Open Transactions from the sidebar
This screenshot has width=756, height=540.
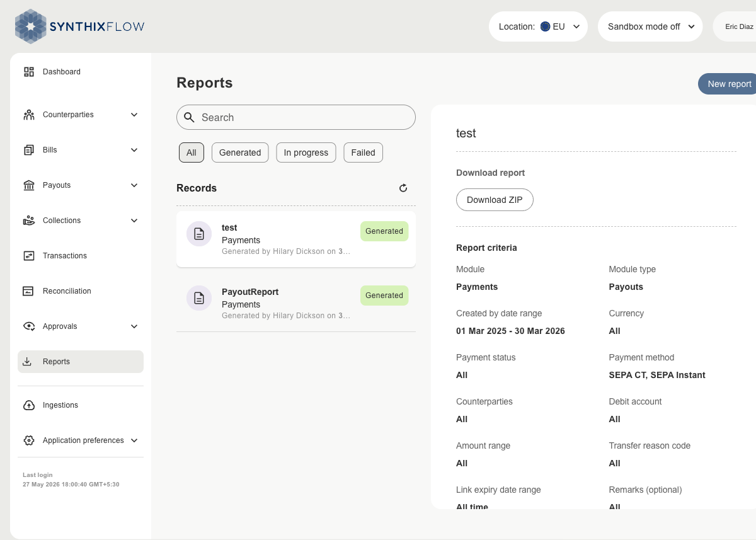[81, 256]
